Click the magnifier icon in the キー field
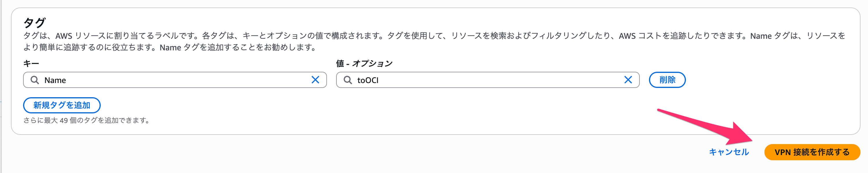Image resolution: width=868 pixels, height=173 pixels. tap(34, 80)
